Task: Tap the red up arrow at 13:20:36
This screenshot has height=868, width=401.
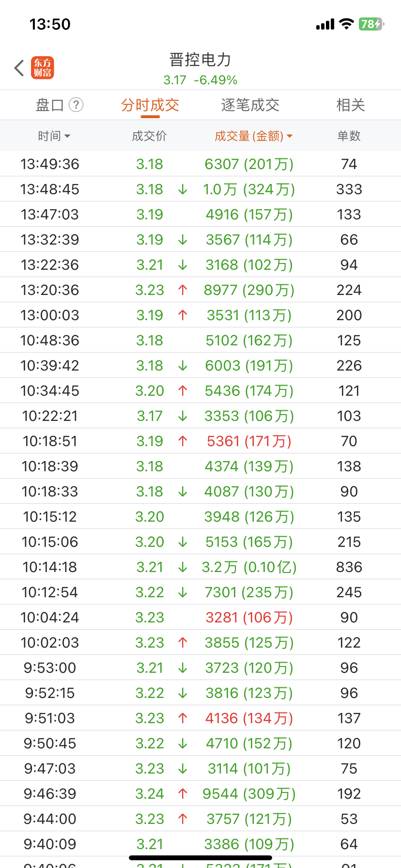Action: [183, 290]
